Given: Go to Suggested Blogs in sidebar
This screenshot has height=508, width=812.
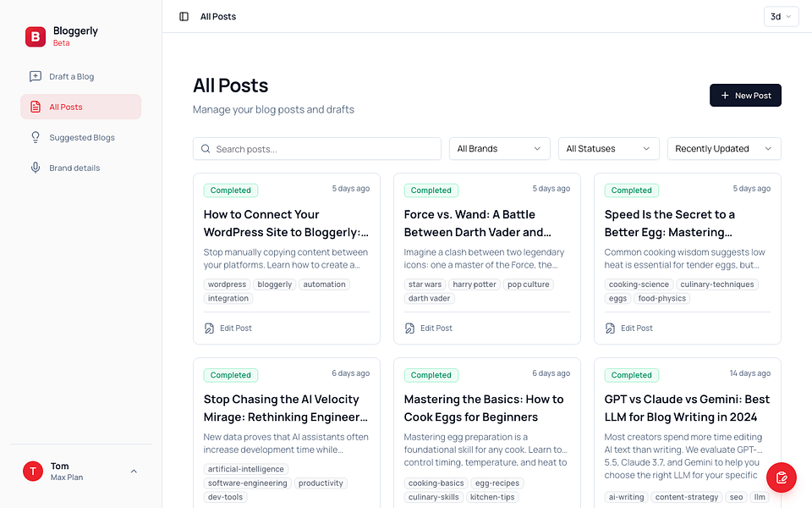Looking at the screenshot, I should coord(81,137).
